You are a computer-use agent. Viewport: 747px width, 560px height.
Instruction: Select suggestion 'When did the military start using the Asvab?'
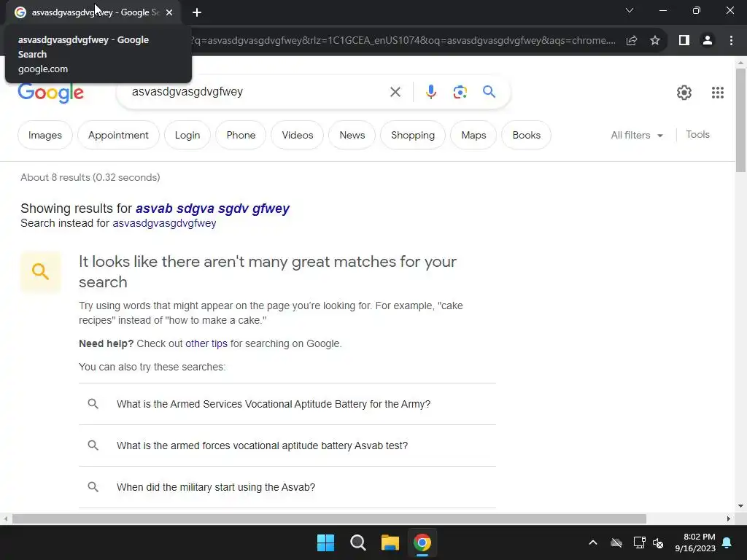(x=287, y=487)
